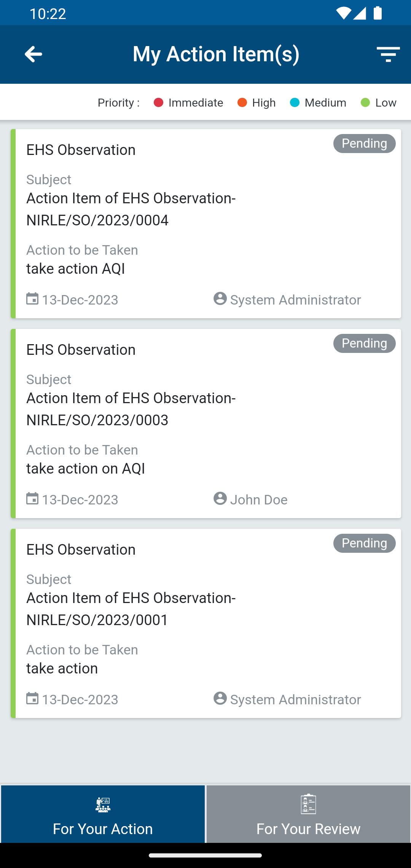Image resolution: width=411 pixels, height=868 pixels.
Task: Click the green Low priority dot
Action: [x=365, y=103]
